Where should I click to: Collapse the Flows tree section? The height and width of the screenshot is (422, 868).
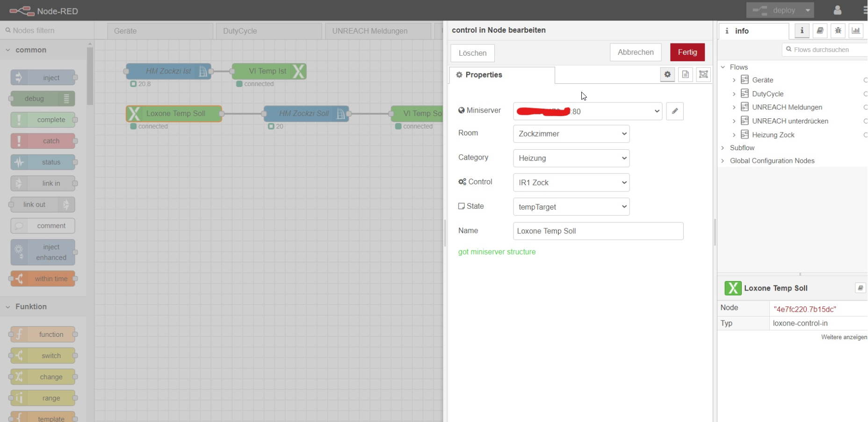pyautogui.click(x=723, y=67)
